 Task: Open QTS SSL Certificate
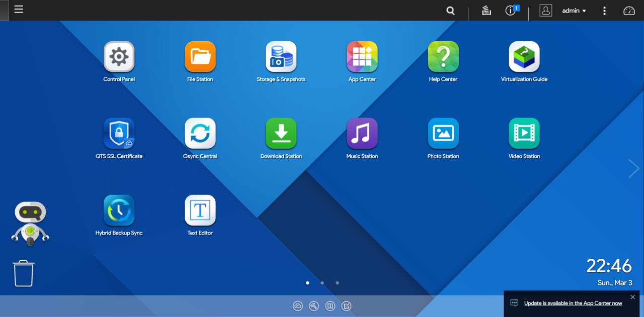click(119, 134)
